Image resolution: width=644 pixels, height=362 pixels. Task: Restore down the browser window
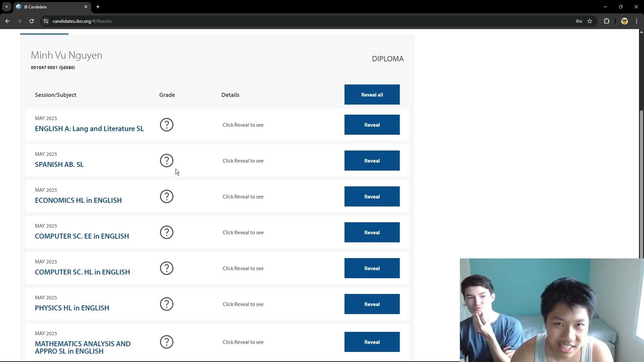pyautogui.click(x=621, y=7)
